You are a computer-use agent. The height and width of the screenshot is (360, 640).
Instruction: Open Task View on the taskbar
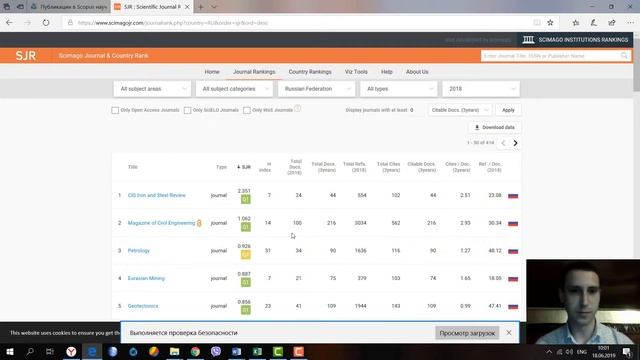click(50, 351)
